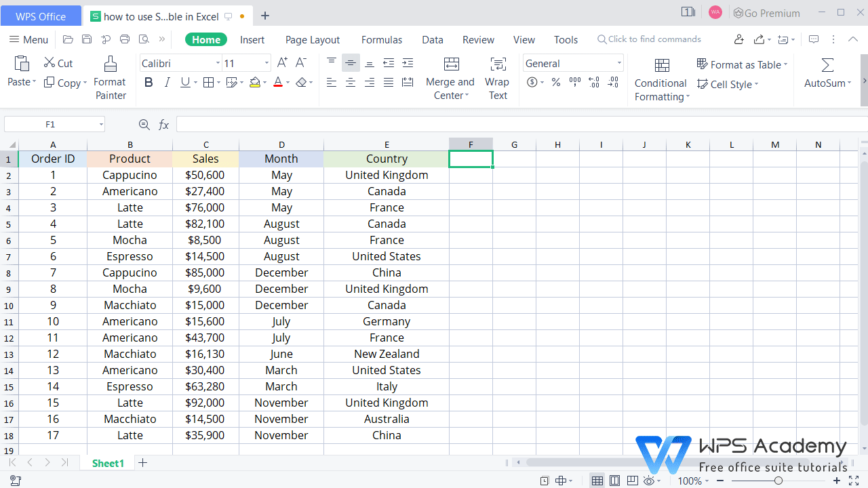This screenshot has width=868, height=488.
Task: Switch to the Insert ribbon tab
Action: coord(252,39)
